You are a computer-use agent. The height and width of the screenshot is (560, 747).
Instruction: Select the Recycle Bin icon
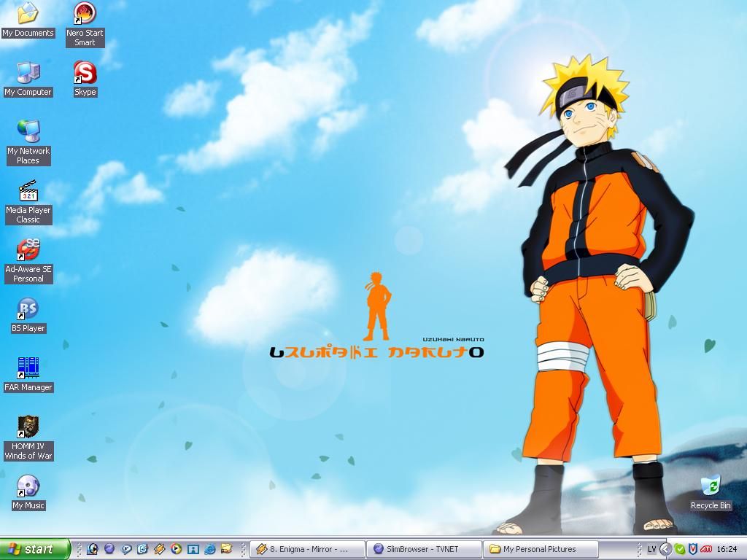tap(711, 493)
